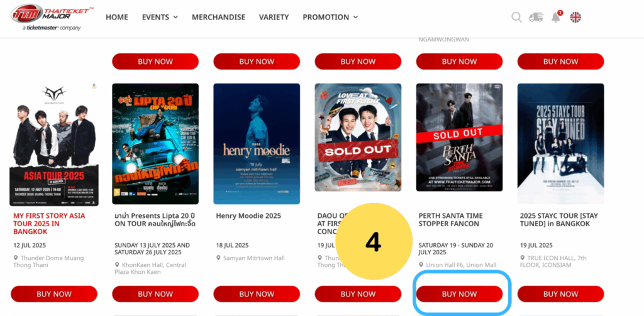Open the search magnifier icon
Viewport: 644px width, 316px height.
[x=516, y=17]
